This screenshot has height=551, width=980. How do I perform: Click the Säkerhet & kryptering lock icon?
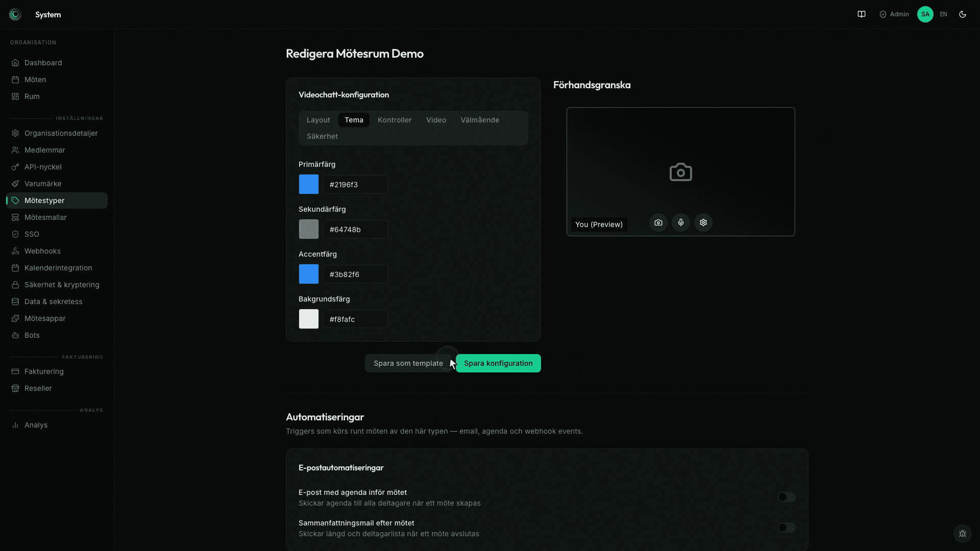coord(15,285)
